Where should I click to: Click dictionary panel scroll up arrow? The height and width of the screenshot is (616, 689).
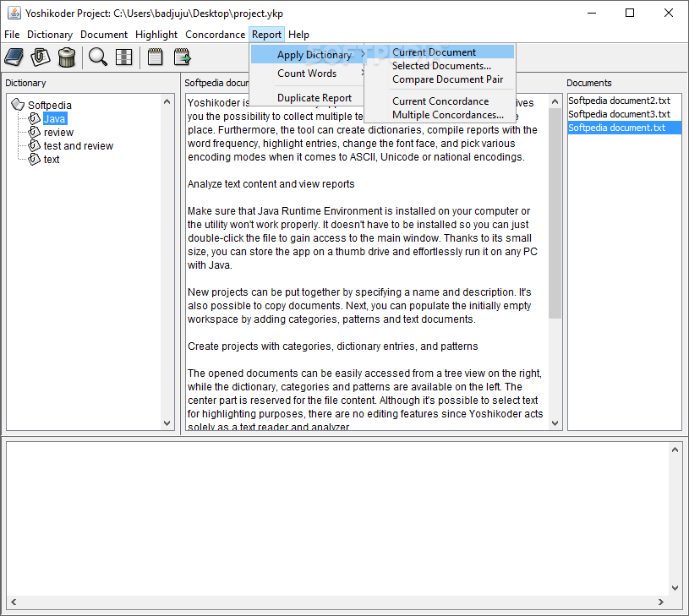tap(167, 101)
